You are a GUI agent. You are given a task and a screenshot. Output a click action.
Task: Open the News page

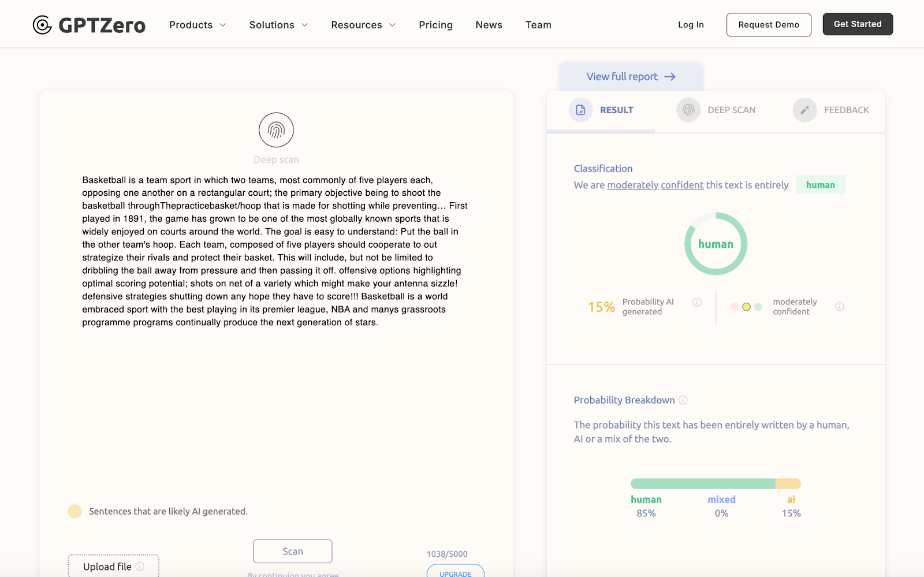[489, 25]
